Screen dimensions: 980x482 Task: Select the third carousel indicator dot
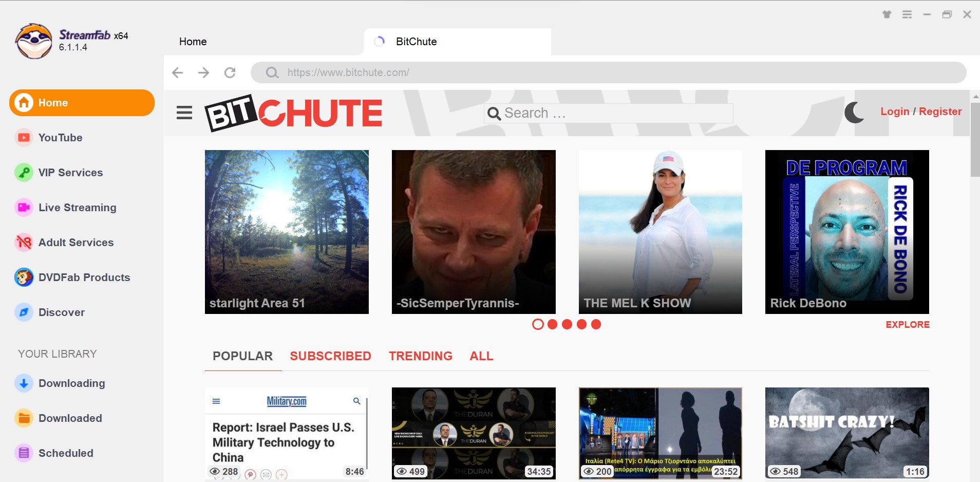pos(567,324)
